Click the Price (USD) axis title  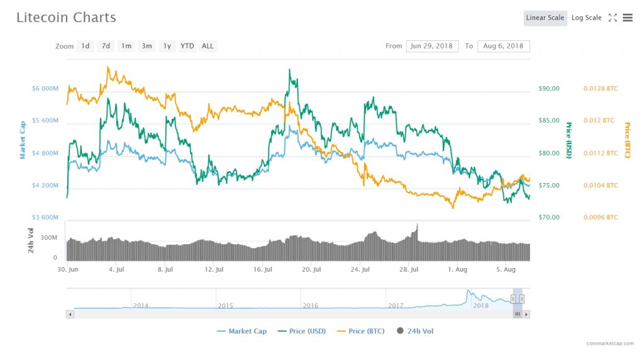[569, 140]
